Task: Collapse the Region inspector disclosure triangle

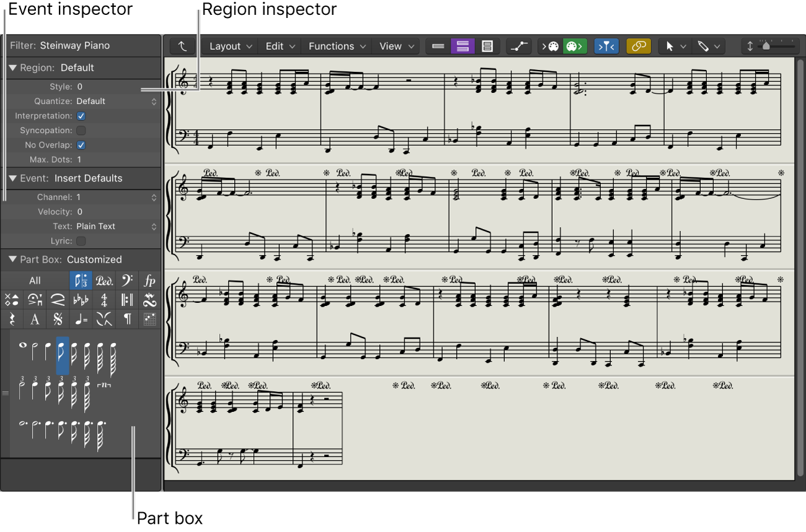Action: coord(14,68)
